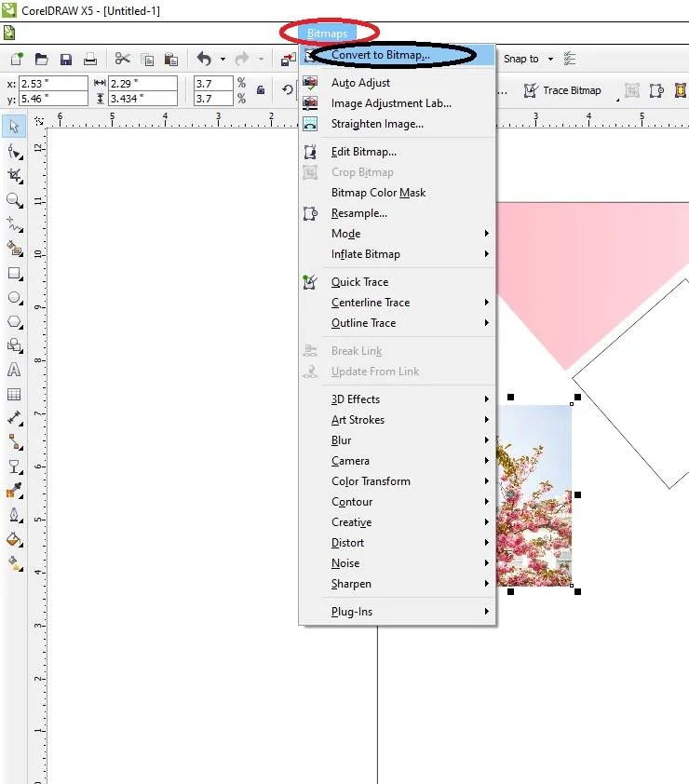This screenshot has height=784, width=689.
Task: Open the Sharpen entry
Action: tap(397, 584)
